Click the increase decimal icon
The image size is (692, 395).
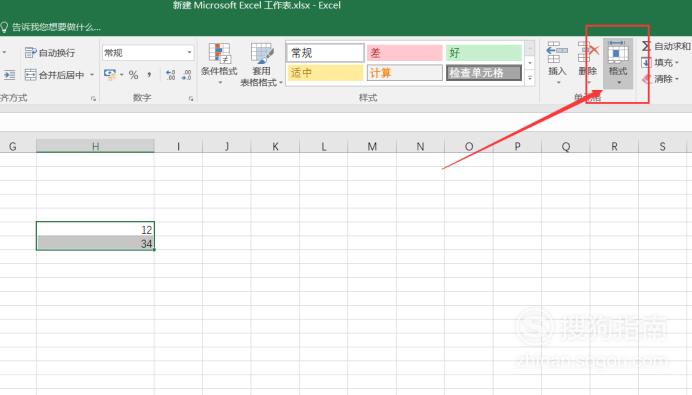[x=171, y=75]
